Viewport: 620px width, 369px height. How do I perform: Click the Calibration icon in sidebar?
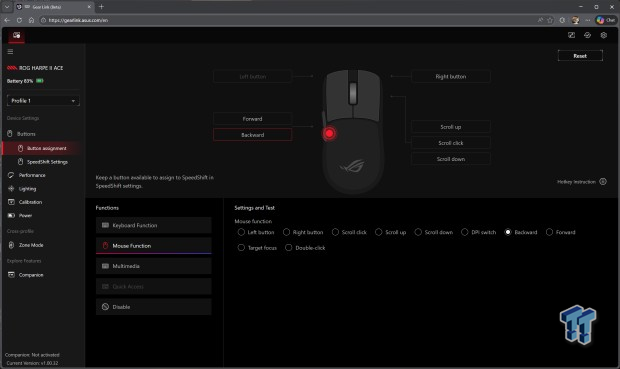[11, 202]
